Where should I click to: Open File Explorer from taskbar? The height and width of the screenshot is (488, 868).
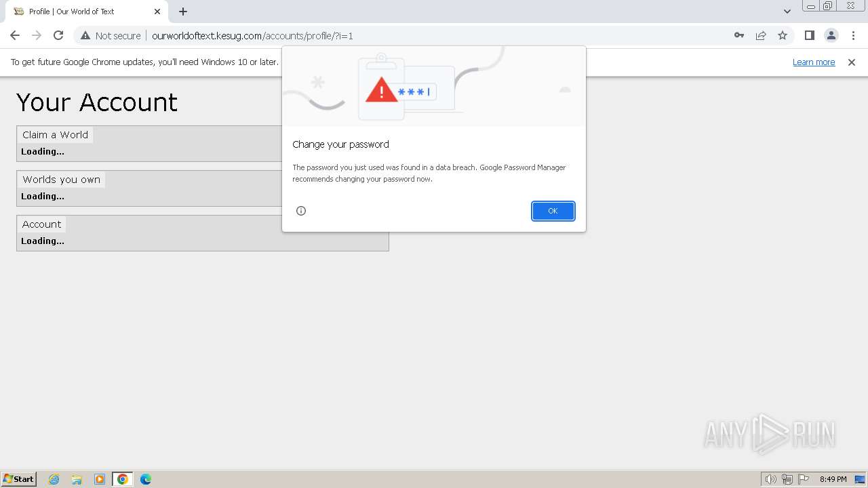pyautogui.click(x=77, y=479)
